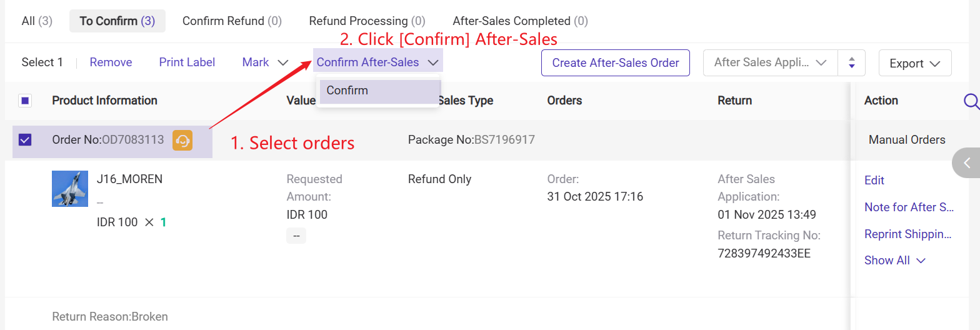980x330 pixels.
Task: Choose Confirm in the dropdown menu
Action: click(x=347, y=91)
